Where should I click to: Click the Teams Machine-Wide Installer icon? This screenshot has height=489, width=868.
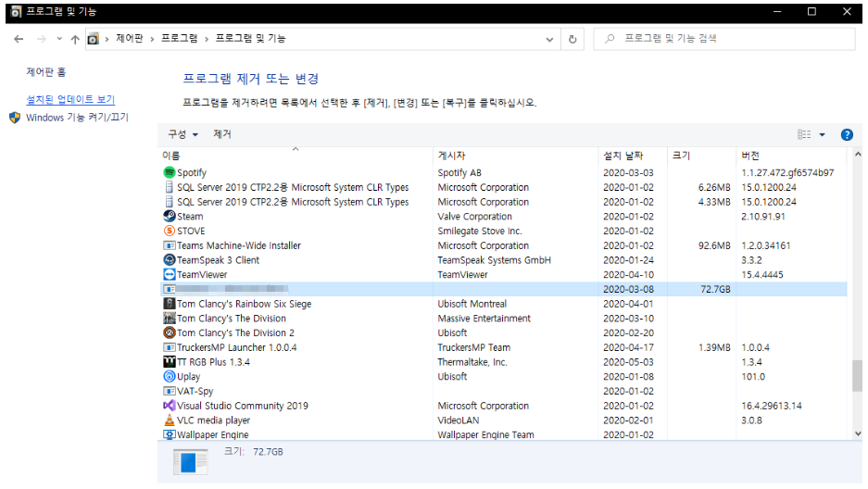click(x=170, y=245)
